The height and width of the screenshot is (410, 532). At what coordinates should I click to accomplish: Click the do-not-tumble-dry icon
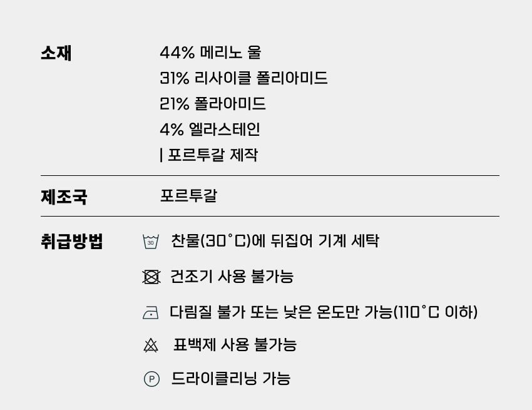[151, 277]
